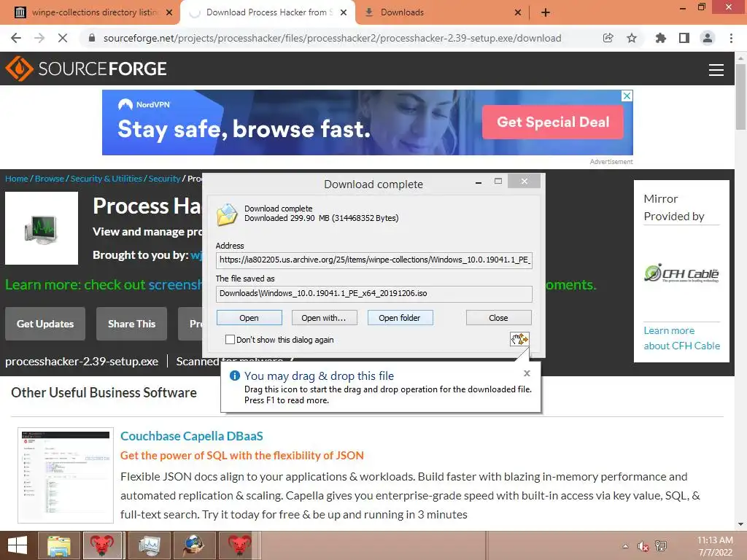Screen dimensions: 747x560
Task: Open the Chrome three-dot menu
Action: coord(731,38)
